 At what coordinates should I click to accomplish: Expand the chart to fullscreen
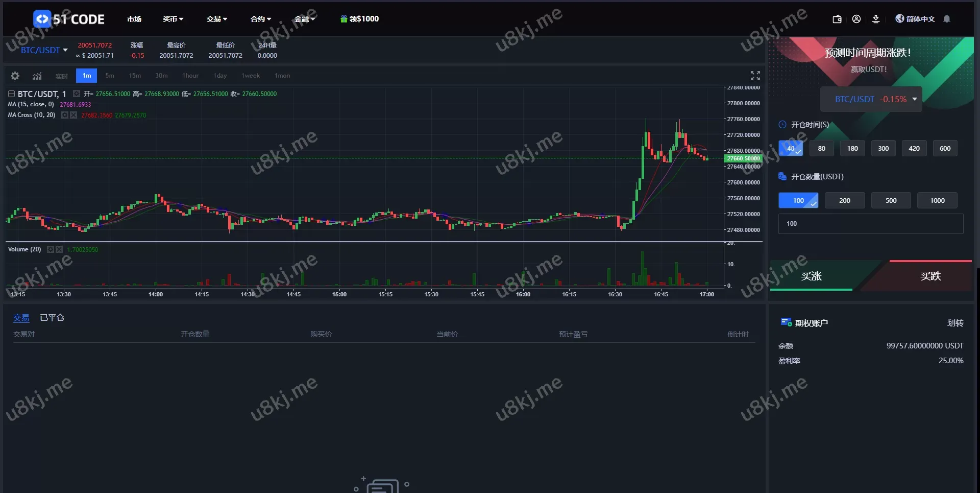tap(755, 76)
